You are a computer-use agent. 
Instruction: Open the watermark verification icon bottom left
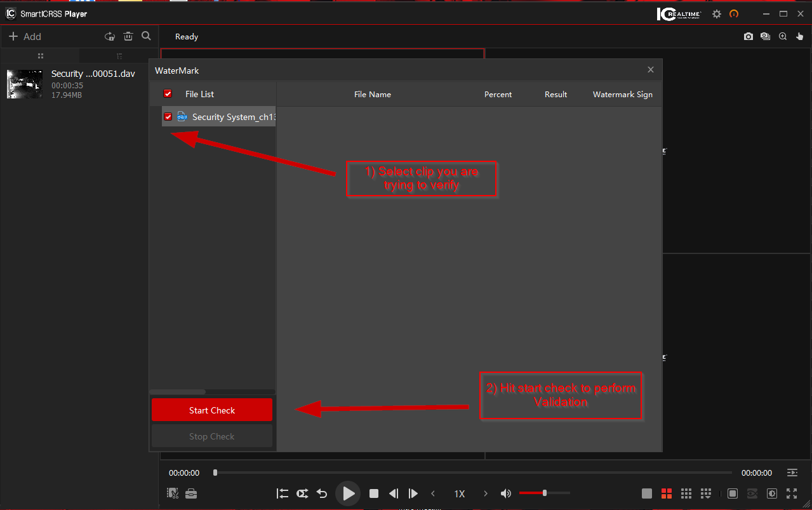[171, 493]
